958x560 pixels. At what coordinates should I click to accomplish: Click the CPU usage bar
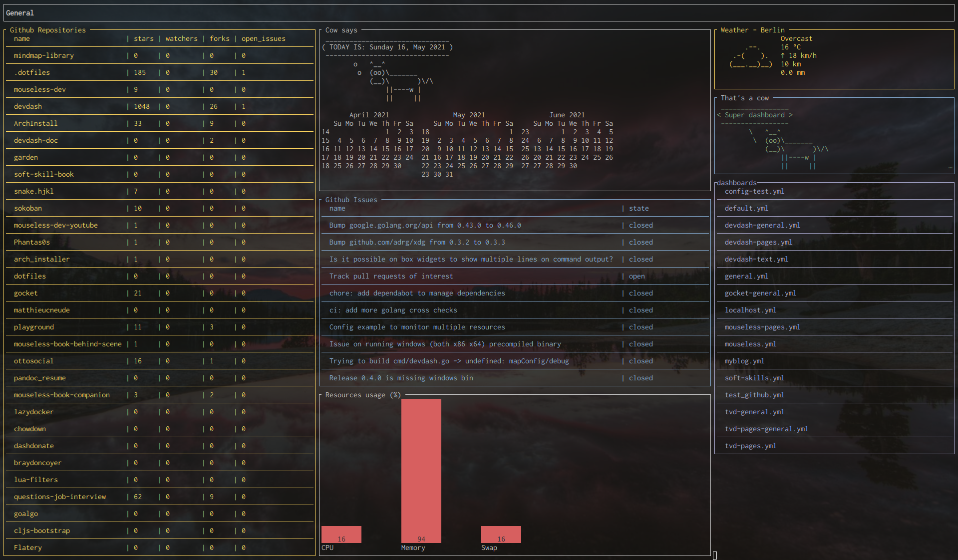341,535
